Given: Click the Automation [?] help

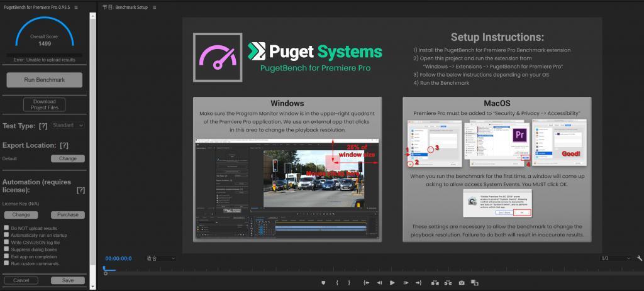Looking at the screenshot, I should [x=81, y=190].
